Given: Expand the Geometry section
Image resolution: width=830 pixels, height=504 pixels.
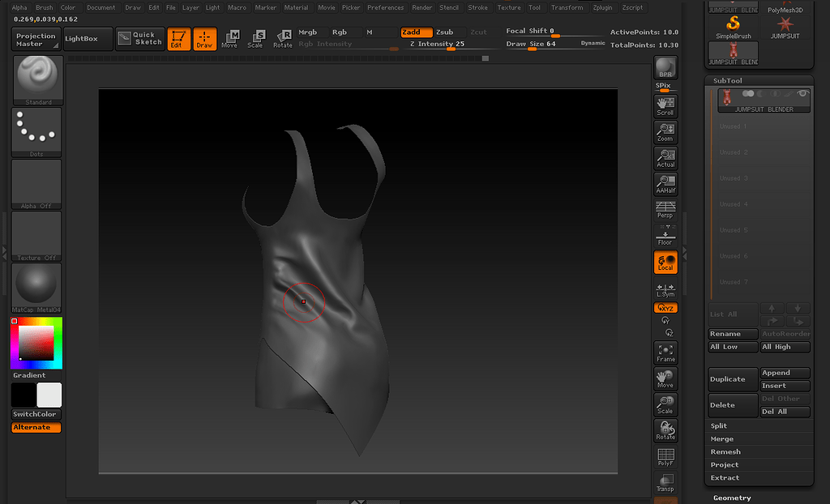Looking at the screenshot, I should 731,497.
